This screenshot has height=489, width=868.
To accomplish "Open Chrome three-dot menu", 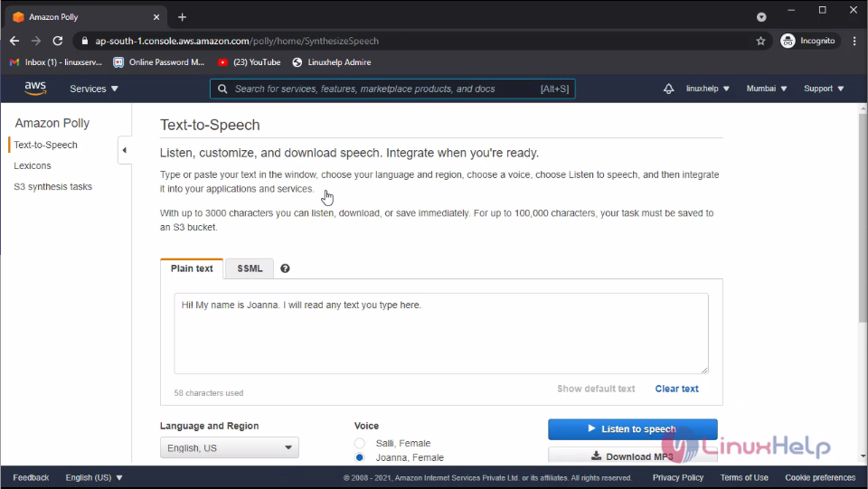I will pyautogui.click(x=854, y=41).
